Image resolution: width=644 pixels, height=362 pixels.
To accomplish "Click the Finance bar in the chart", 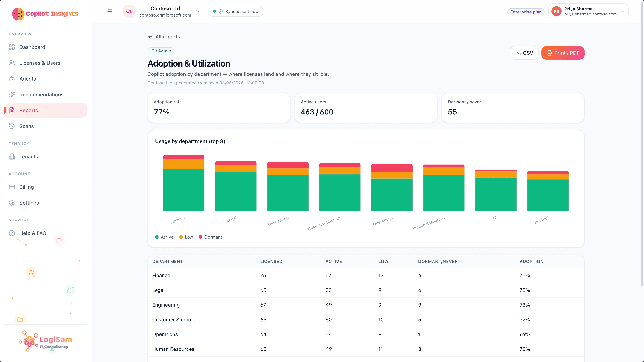I will [184, 183].
